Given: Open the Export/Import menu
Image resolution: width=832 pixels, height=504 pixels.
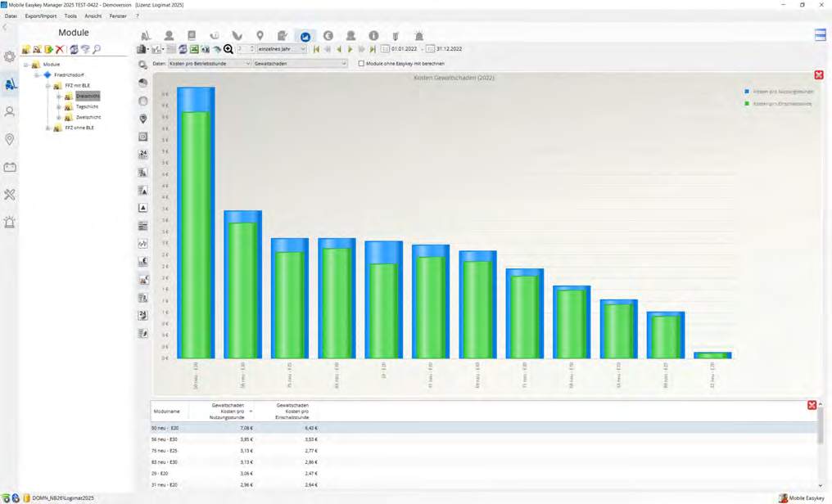Looking at the screenshot, I should click(x=41, y=16).
